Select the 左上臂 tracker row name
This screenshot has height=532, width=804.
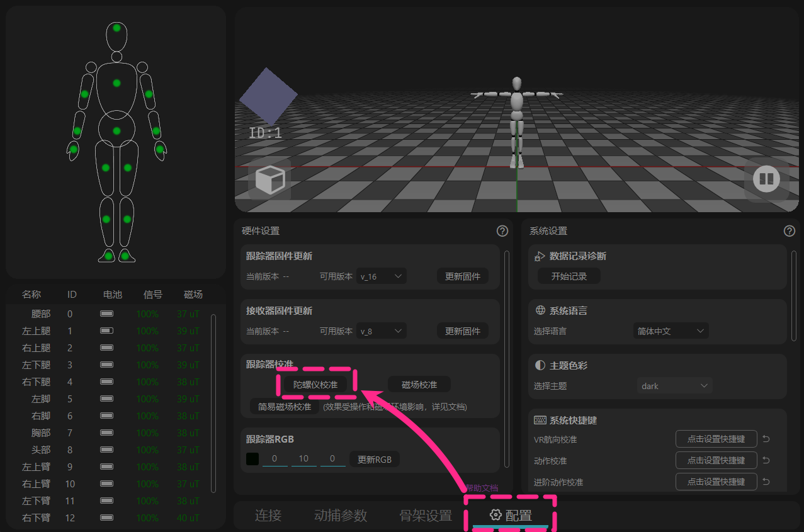coord(37,467)
